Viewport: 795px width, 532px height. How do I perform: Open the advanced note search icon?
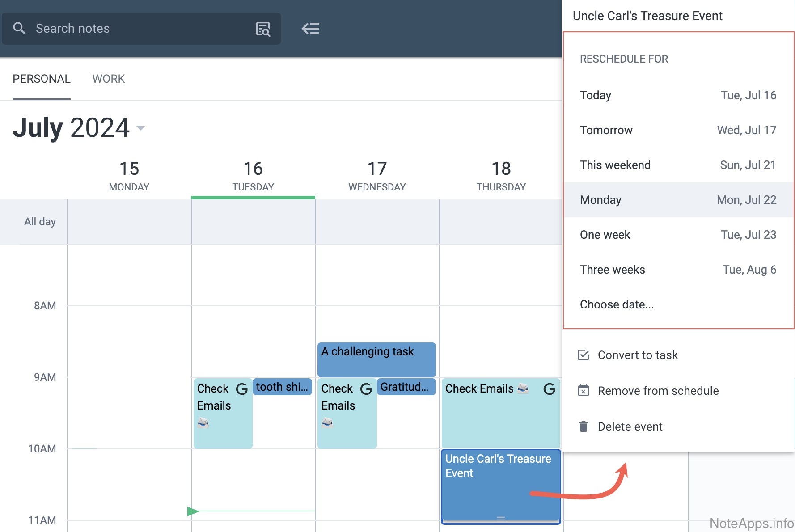pyautogui.click(x=263, y=29)
